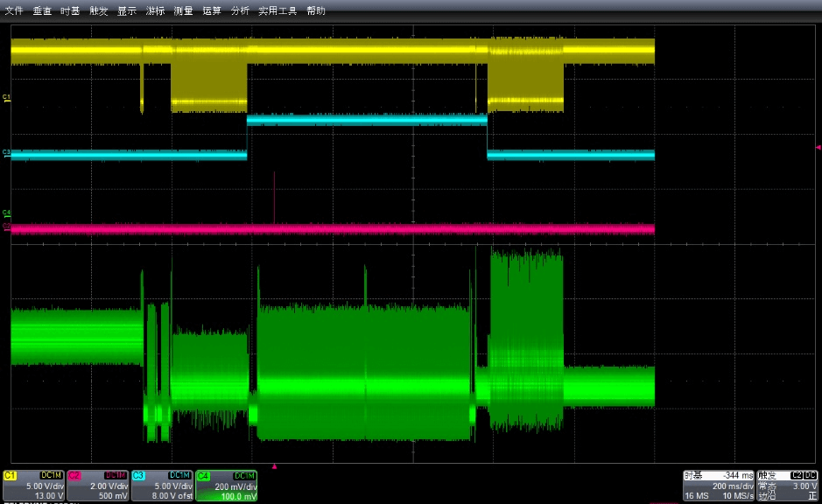
Task: Click the cyan C3 ground level indicator
Action: click(6, 153)
